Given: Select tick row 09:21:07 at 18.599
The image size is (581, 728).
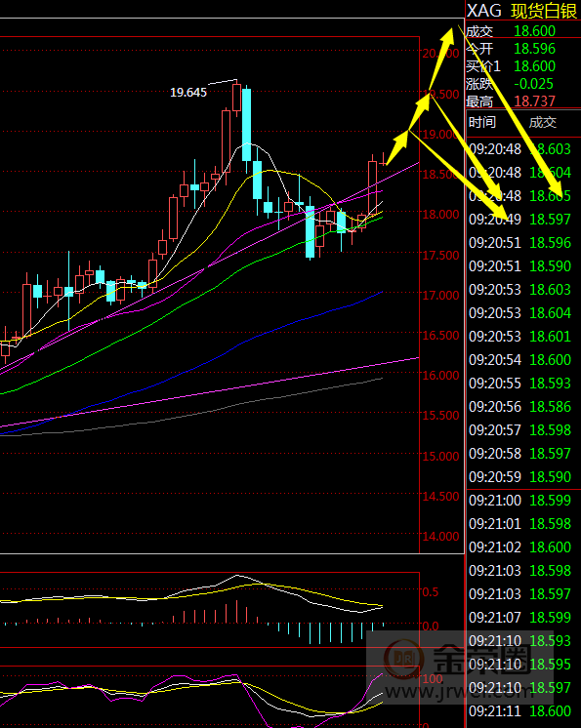Looking at the screenshot, I should click(x=519, y=617).
